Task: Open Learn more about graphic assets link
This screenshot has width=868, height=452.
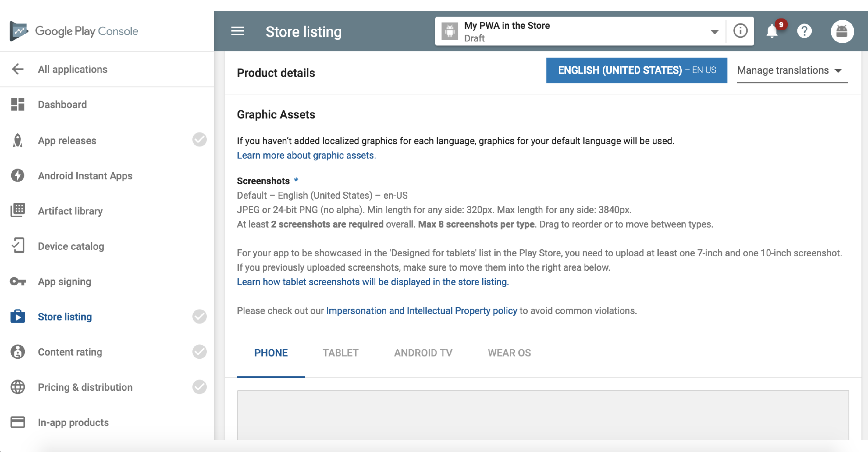Action: coord(306,155)
